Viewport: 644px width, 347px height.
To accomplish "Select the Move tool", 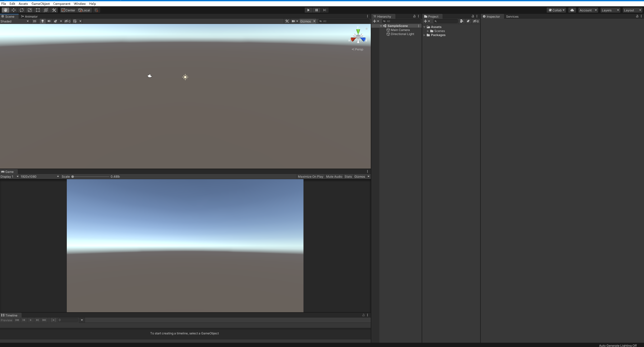I will pos(14,10).
